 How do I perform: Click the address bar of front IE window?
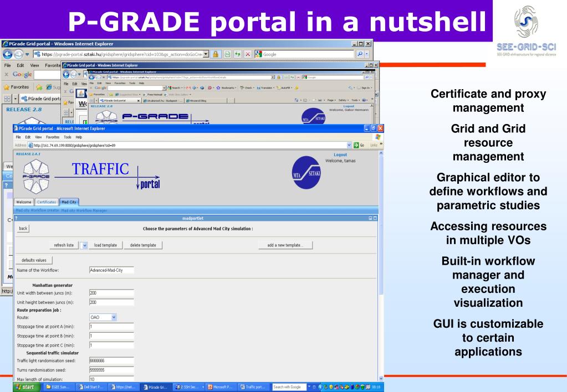[190, 145]
